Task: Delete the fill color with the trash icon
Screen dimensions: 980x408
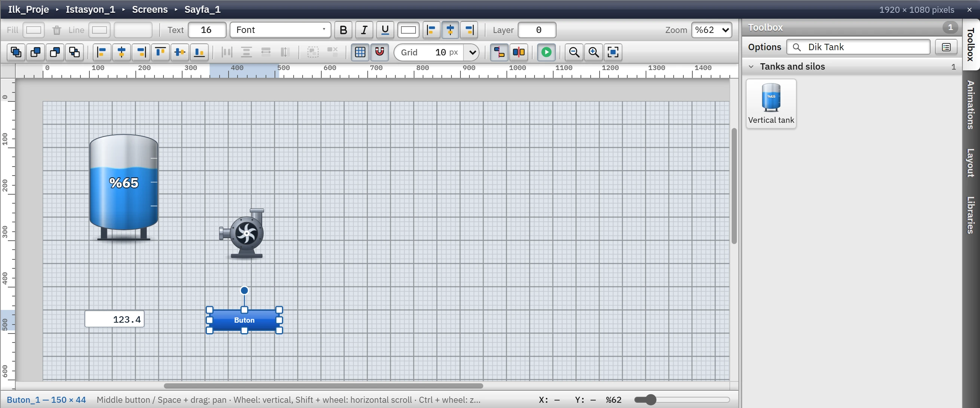Action: coord(57,30)
